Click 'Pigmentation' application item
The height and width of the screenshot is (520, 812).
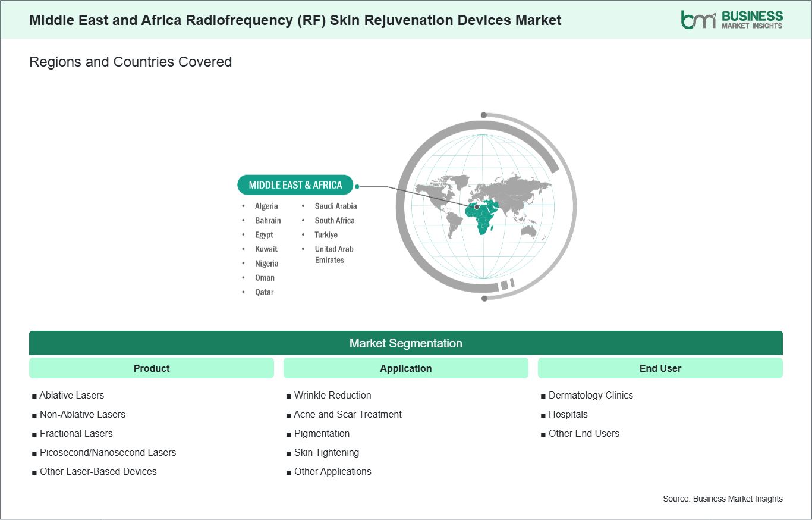(322, 433)
